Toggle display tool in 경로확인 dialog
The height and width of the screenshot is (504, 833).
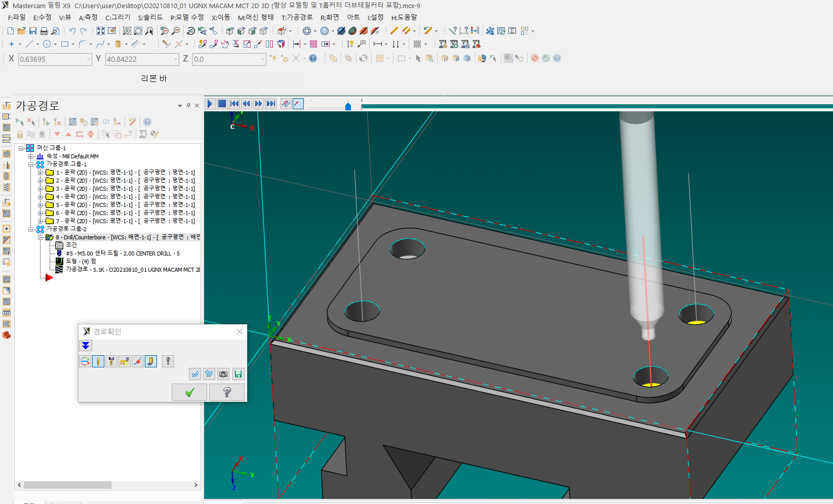pos(98,361)
